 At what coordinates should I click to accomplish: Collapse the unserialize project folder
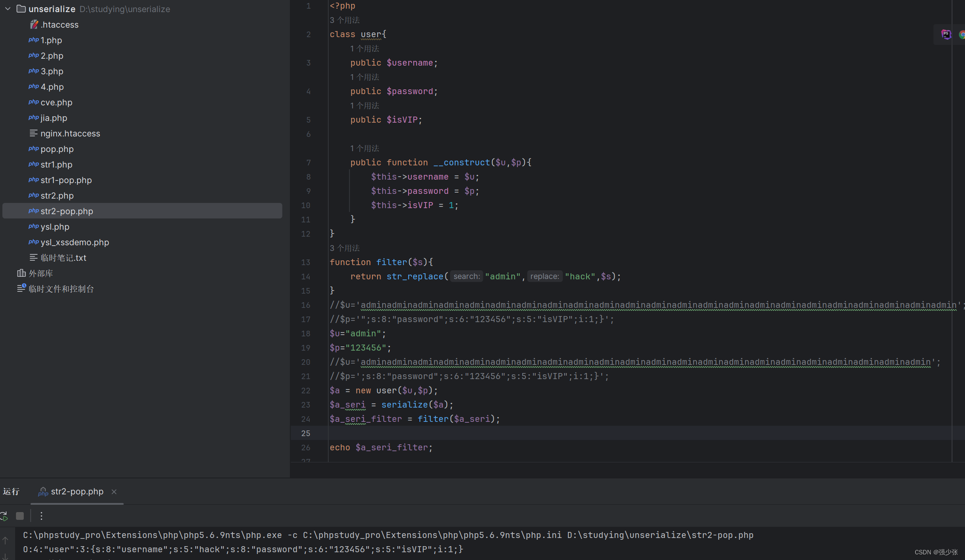pyautogui.click(x=8, y=9)
